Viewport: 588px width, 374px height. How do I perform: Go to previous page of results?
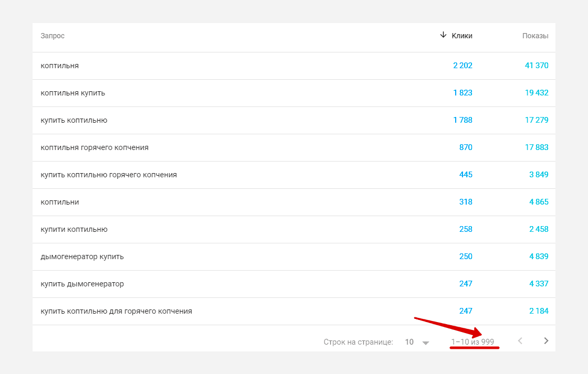(x=520, y=340)
